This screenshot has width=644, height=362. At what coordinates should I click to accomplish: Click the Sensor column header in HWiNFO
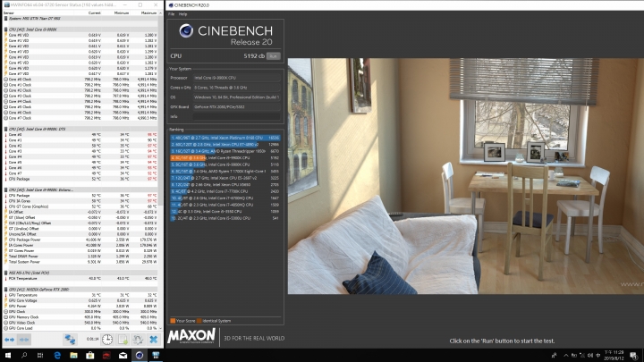(9, 13)
